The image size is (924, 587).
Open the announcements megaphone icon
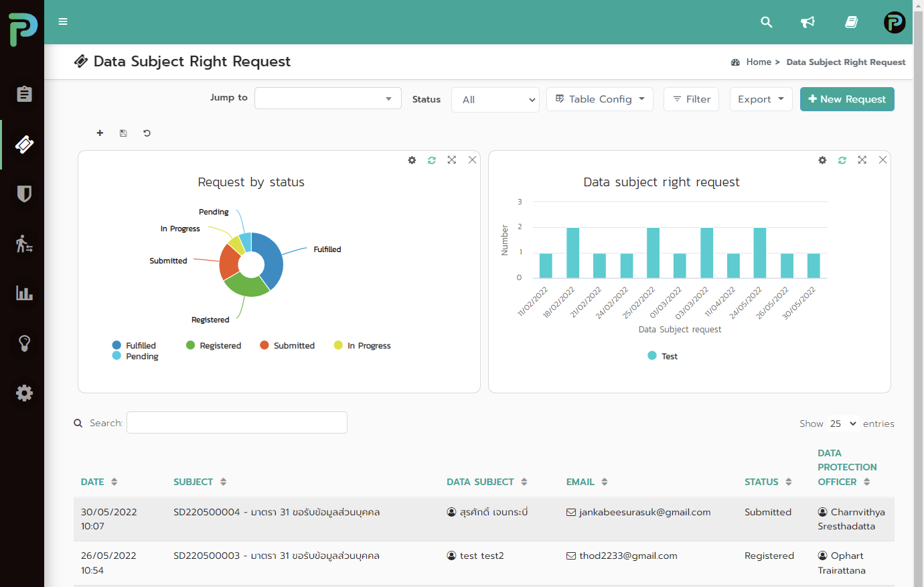tap(808, 22)
